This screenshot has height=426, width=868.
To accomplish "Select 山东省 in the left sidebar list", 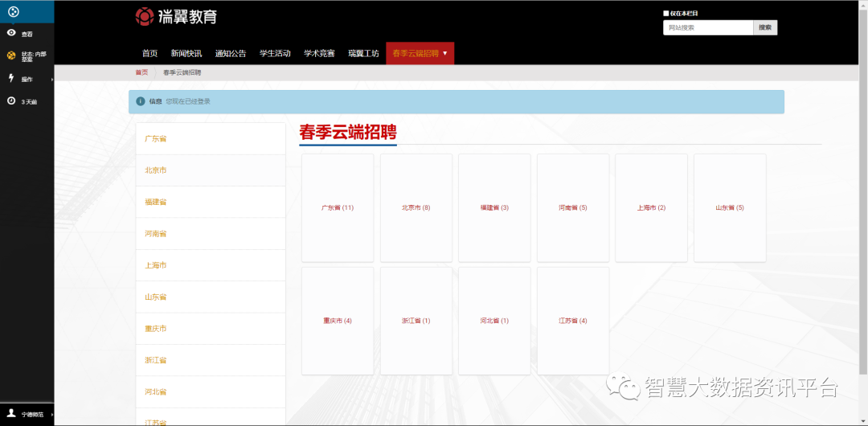I will [x=211, y=297].
